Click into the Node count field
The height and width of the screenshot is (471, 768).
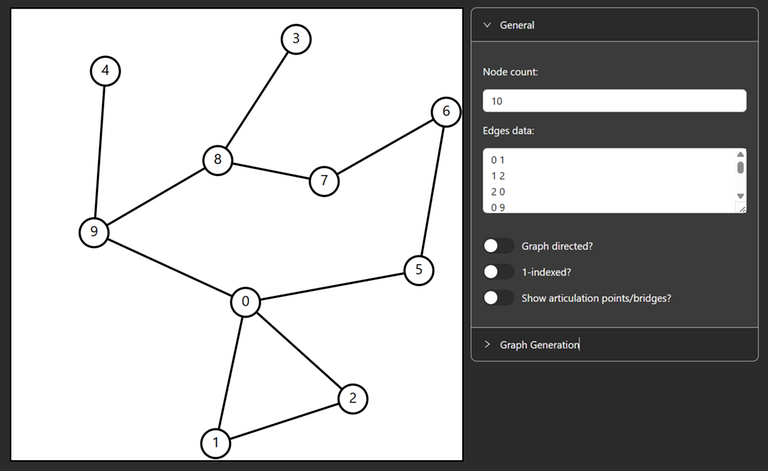(x=614, y=101)
